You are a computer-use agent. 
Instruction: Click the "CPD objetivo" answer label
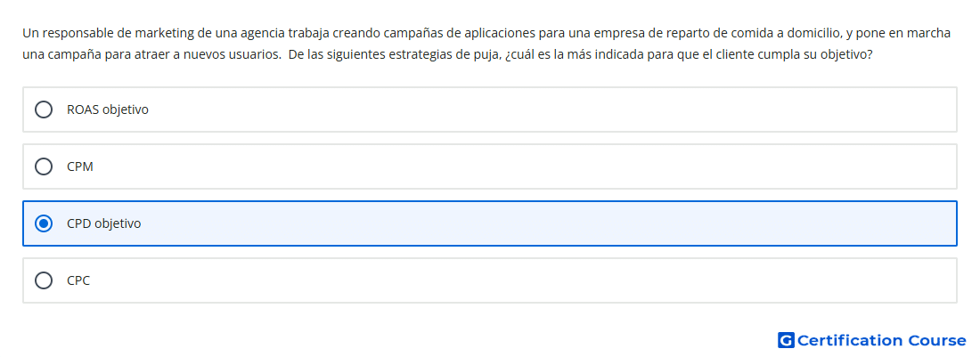pos(103,223)
